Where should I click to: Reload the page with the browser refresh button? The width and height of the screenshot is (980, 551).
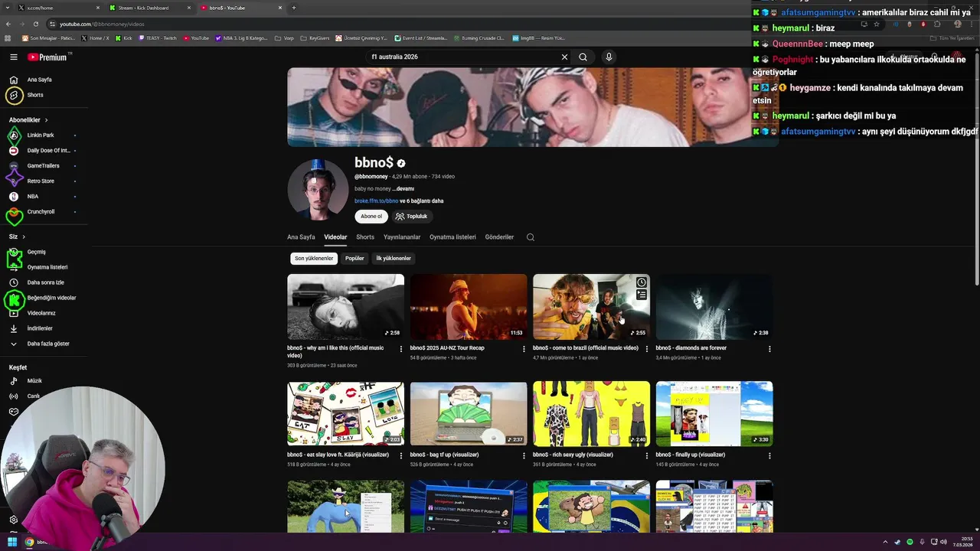(35, 24)
